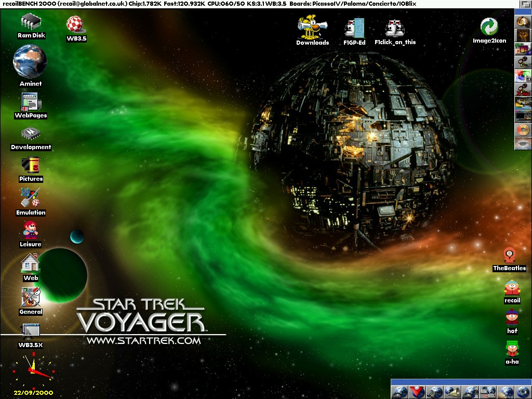Open the Ram Disk icon
Viewport: 532px width, 399px height.
31,22
